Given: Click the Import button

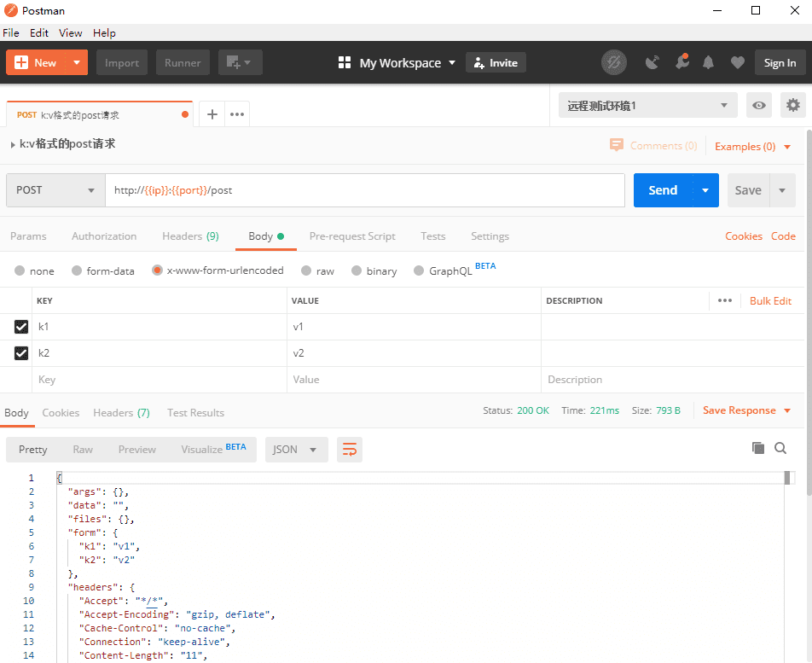Looking at the screenshot, I should (x=122, y=62).
